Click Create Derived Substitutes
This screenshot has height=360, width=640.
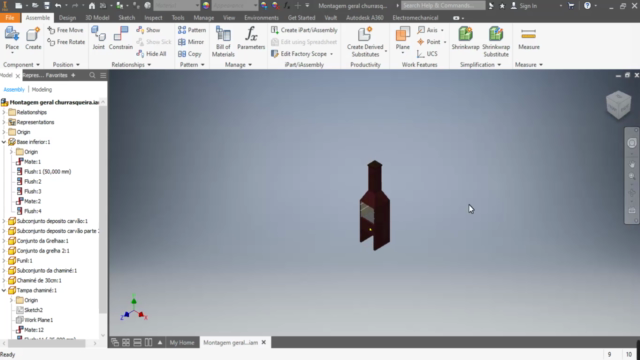tap(365, 42)
